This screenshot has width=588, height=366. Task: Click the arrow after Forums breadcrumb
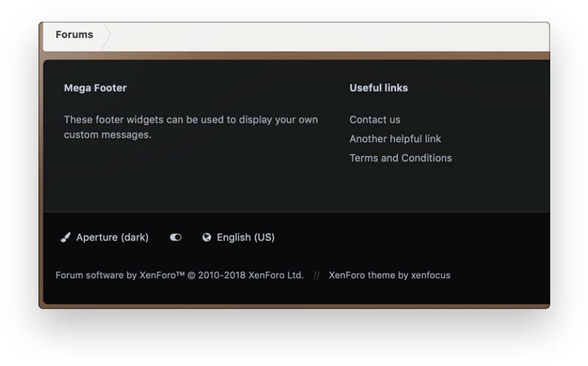[x=106, y=35]
